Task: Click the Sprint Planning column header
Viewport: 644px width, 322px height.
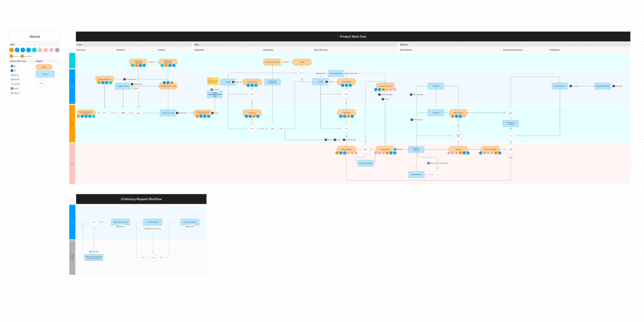Action: click(321, 50)
